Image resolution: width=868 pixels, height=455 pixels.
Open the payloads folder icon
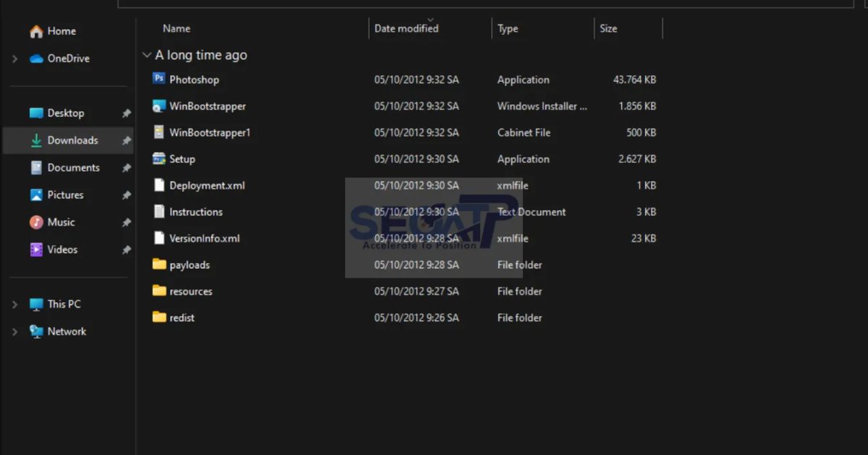[x=158, y=265]
